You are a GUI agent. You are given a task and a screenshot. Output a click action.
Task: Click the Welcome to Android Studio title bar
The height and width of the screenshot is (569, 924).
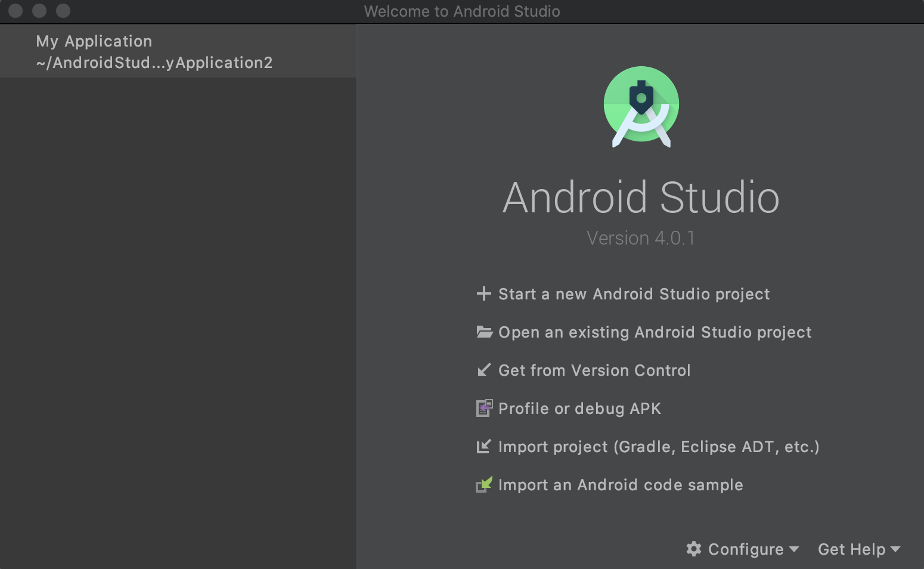pos(462,11)
